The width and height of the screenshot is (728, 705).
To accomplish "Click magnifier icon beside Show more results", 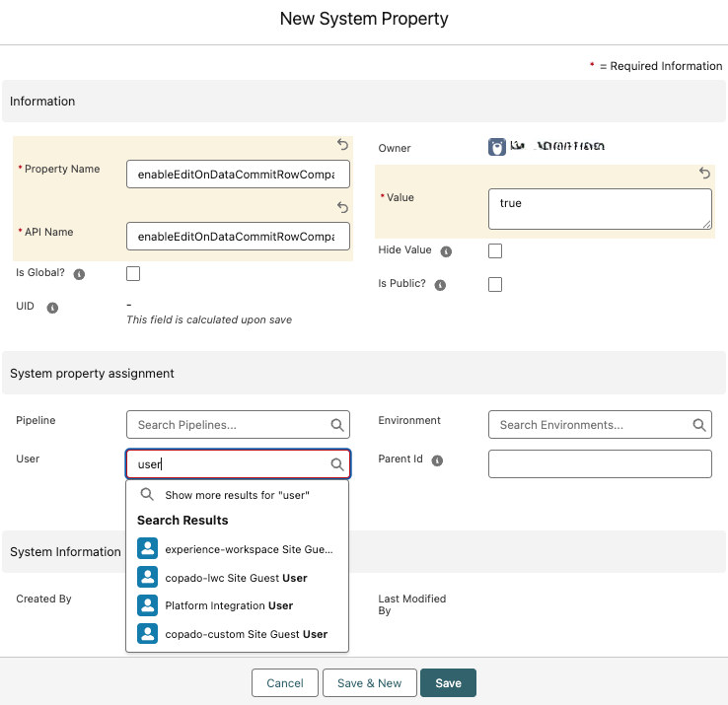I will point(147,494).
